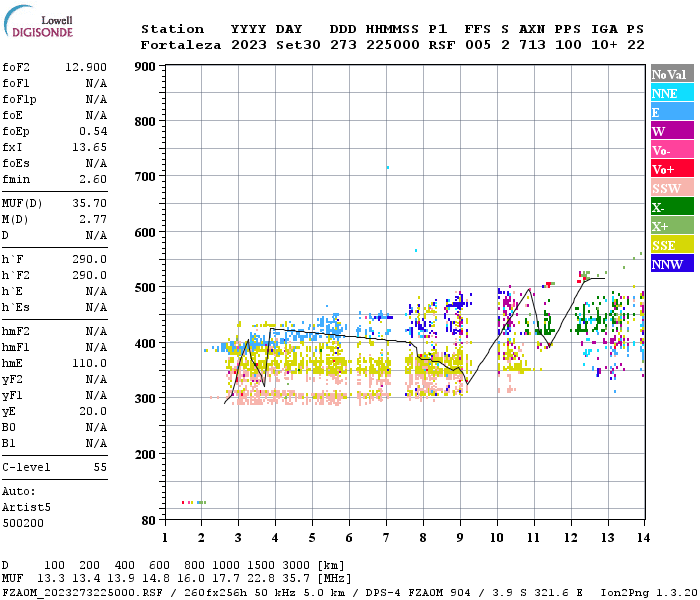700x600 pixels.
Task: Click the Artist5 auto-scaling label
Action: (x=26, y=508)
